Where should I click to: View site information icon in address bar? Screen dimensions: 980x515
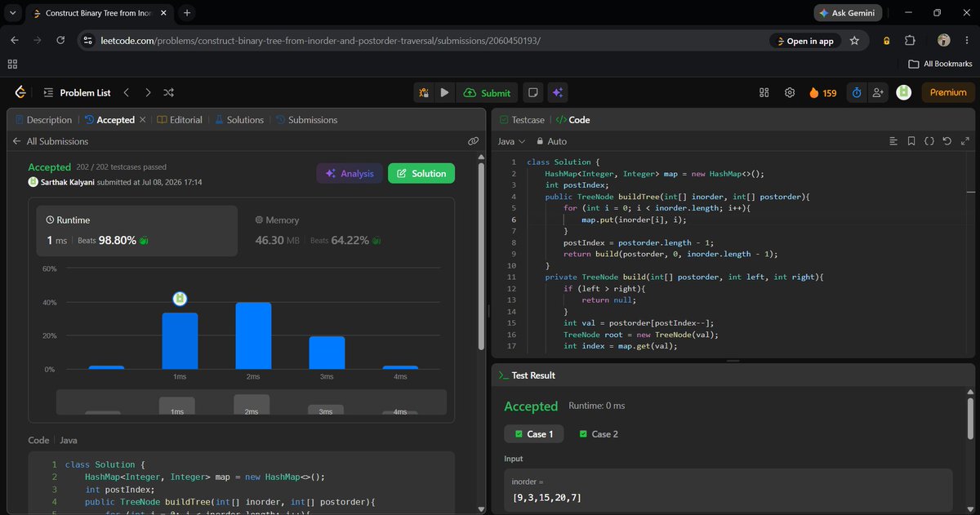[x=88, y=40]
